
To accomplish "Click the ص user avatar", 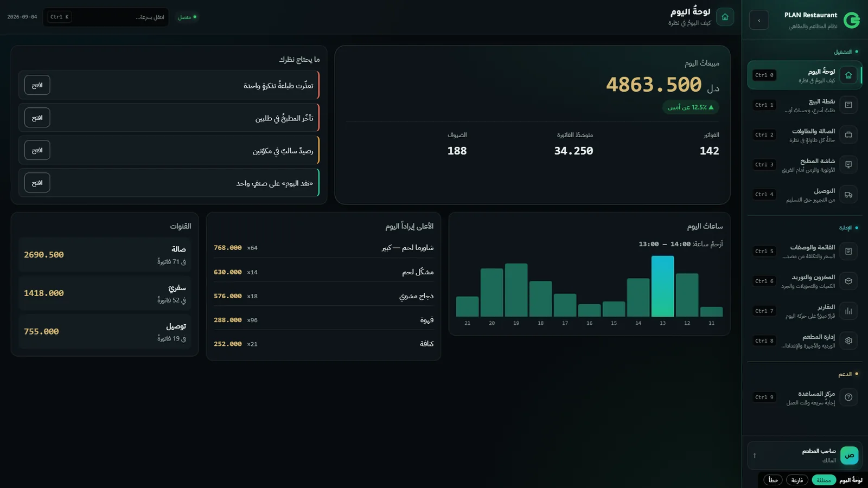I will pyautogui.click(x=849, y=455).
